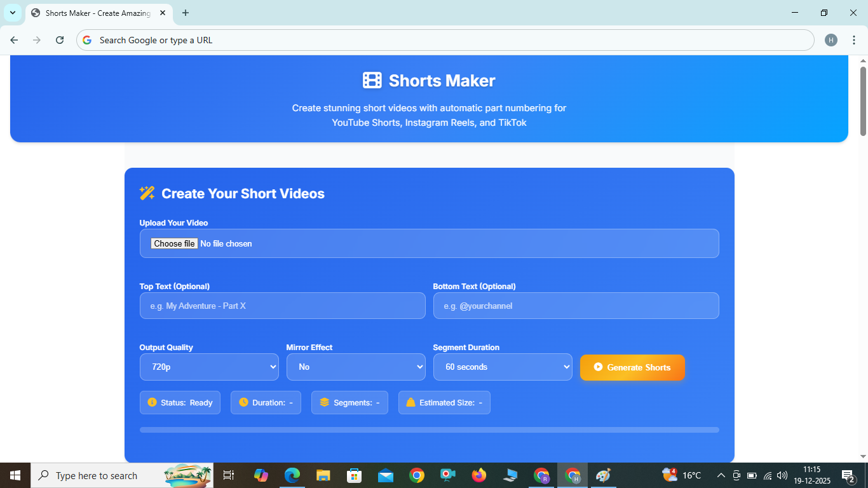Open the Output Quality dropdown
Viewport: 868px width, 488px height.
(208, 367)
